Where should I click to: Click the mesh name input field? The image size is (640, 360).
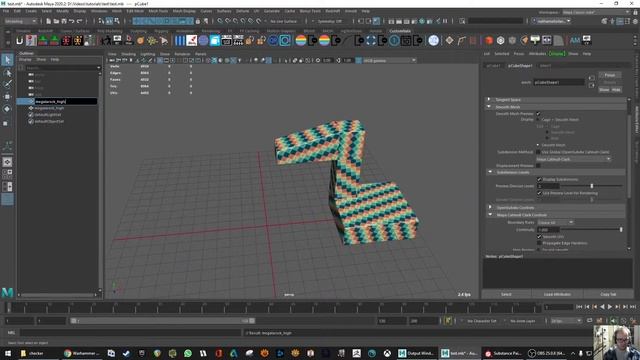[x=558, y=82]
